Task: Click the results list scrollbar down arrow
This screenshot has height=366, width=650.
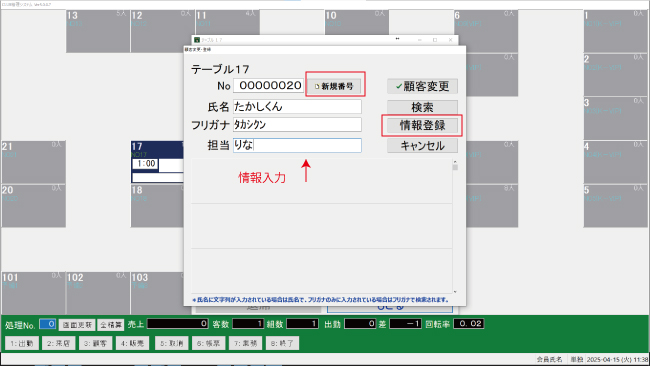Action: coord(455,292)
